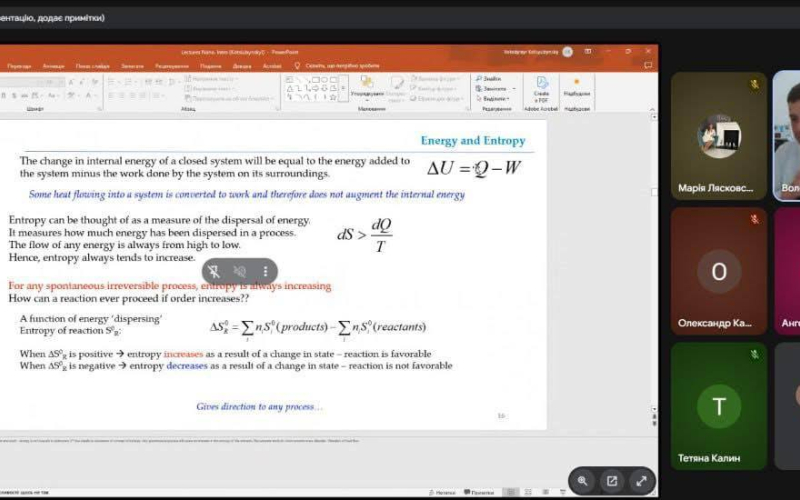Click the dS > dQ/T formula

point(364,235)
